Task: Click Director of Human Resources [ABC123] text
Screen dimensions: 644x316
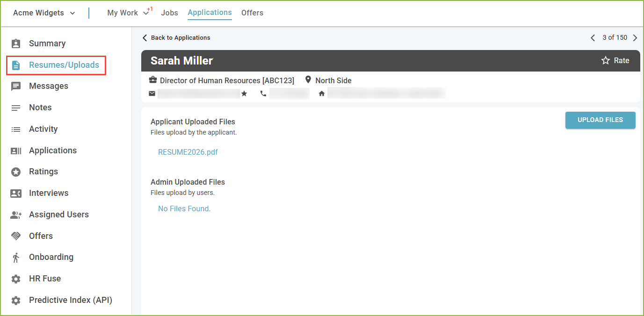Action: (x=227, y=80)
